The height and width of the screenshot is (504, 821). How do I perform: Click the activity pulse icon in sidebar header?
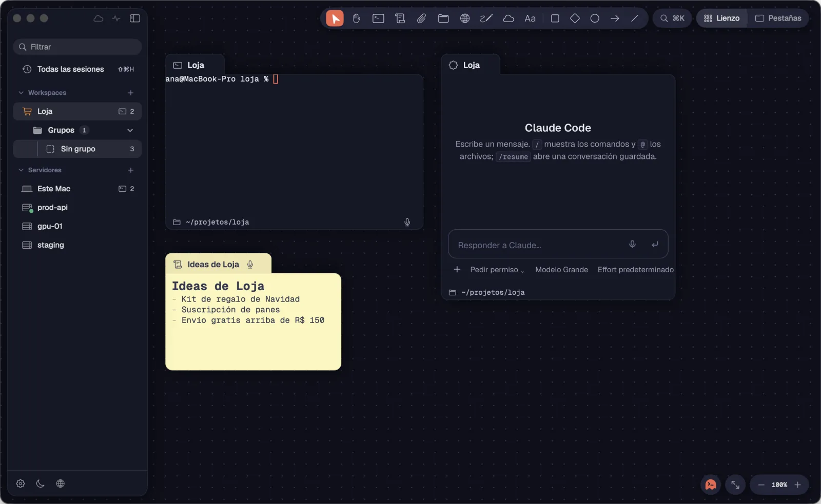pos(116,18)
